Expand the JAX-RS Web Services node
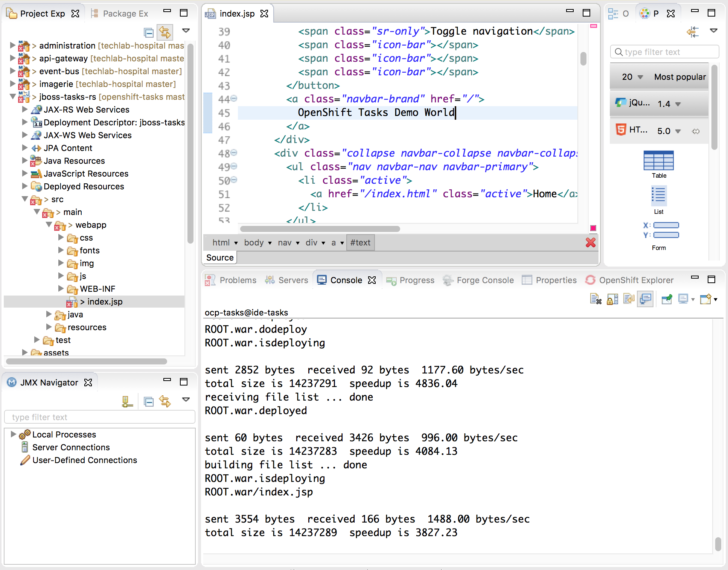This screenshot has width=728, height=570. pyautogui.click(x=25, y=110)
